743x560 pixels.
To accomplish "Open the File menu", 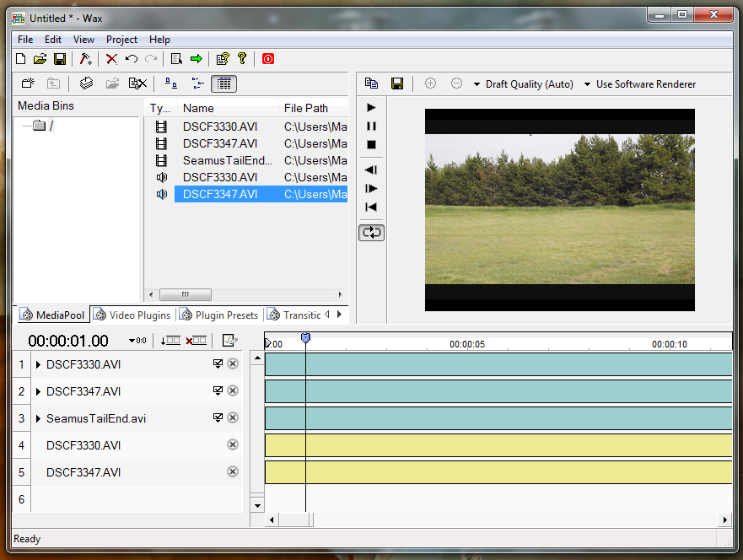I will click(x=25, y=40).
